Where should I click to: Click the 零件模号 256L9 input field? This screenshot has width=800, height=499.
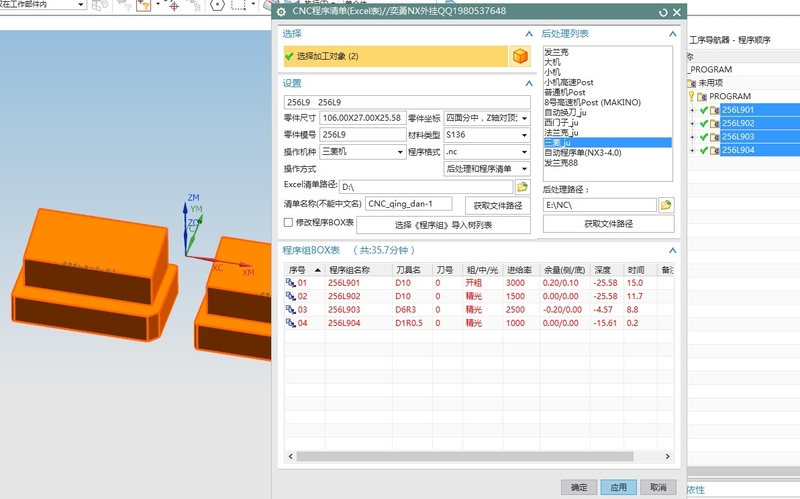click(x=363, y=135)
